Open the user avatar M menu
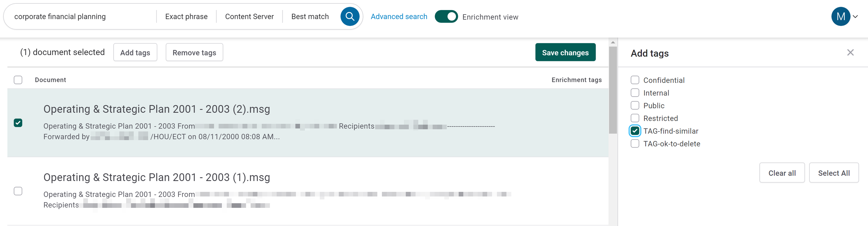Screen dimensions: 868x226 point(840,17)
